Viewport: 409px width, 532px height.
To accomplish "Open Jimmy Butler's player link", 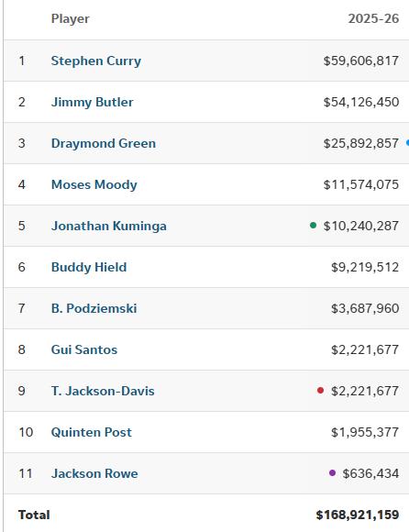I will [x=92, y=102].
